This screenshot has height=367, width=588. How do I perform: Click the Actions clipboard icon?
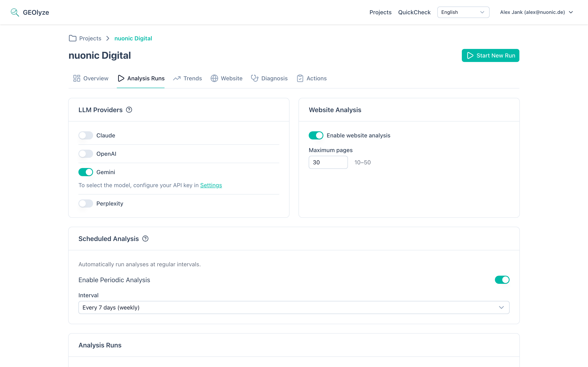[300, 78]
